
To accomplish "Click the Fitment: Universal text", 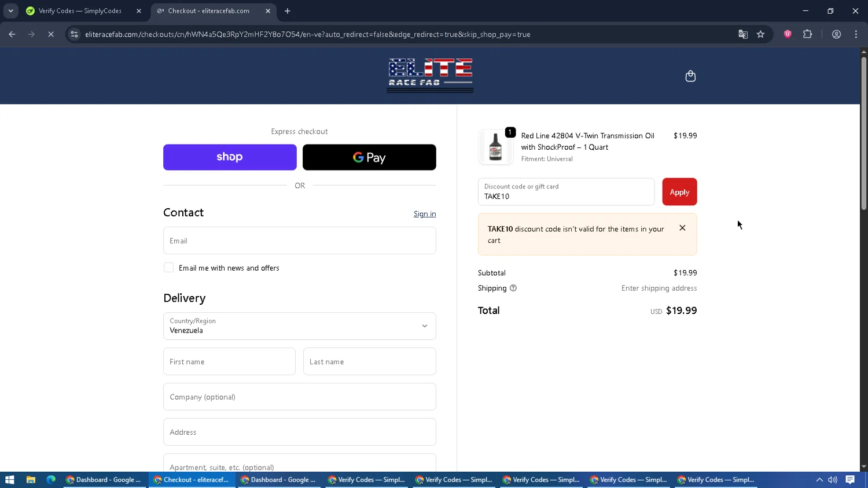I will tap(547, 159).
